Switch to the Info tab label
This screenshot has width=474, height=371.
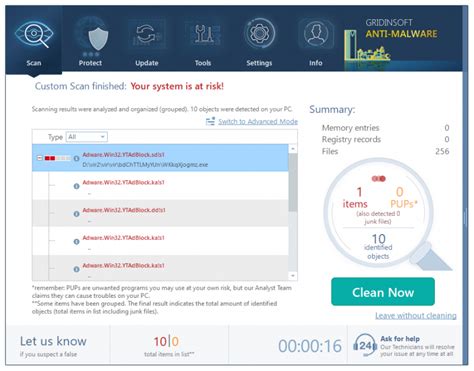[x=315, y=63]
